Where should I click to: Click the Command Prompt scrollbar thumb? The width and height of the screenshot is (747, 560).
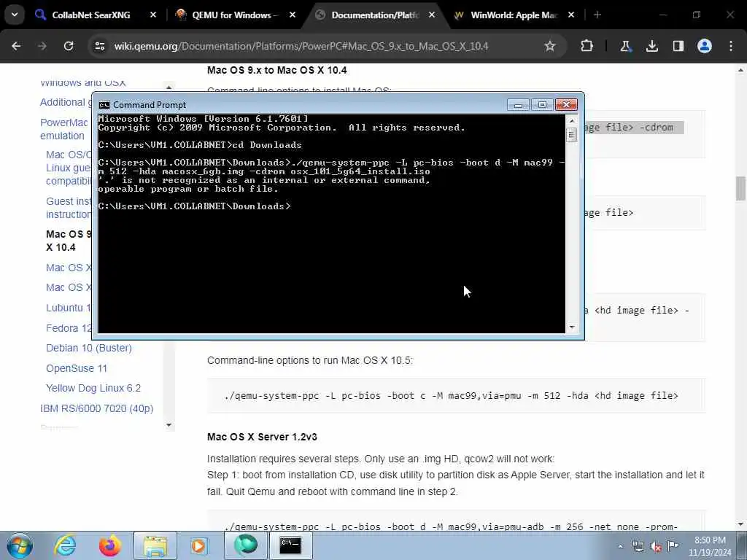(572, 135)
